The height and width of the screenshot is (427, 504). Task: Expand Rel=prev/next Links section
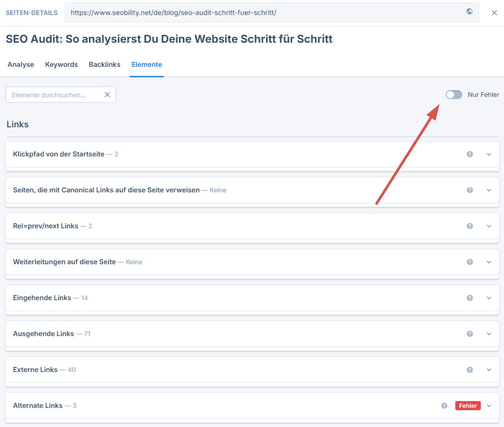(489, 226)
